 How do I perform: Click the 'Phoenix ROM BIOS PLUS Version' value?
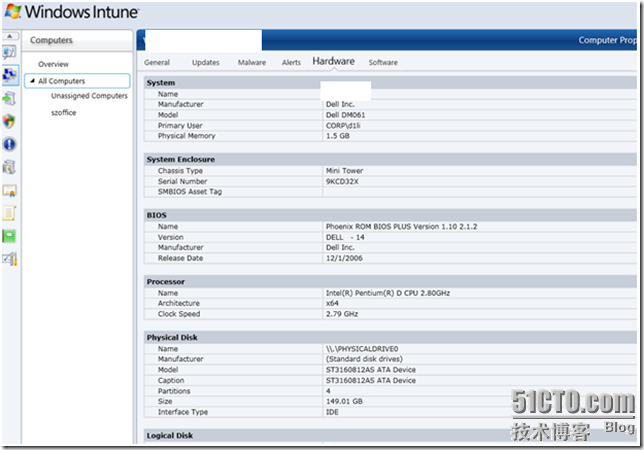(x=401, y=227)
